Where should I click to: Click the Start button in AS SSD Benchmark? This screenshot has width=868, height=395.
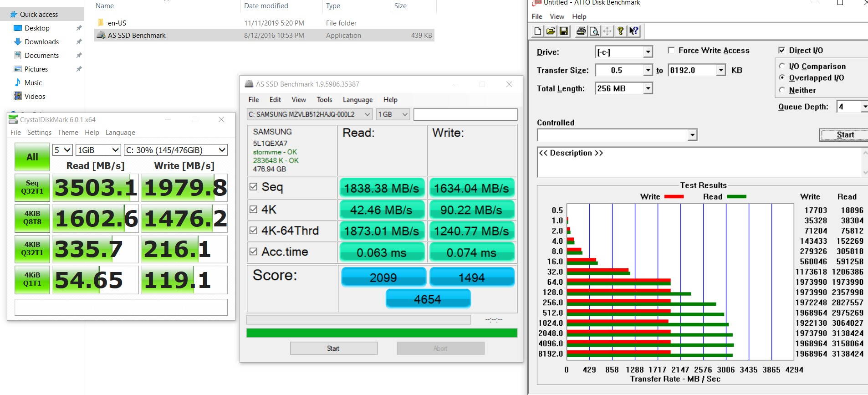(x=334, y=349)
